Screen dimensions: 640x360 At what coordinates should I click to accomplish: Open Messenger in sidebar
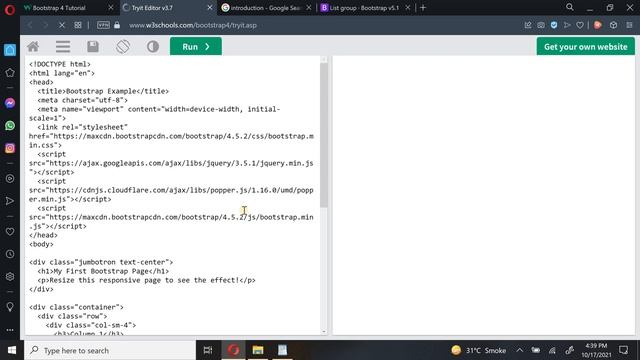tap(10, 103)
